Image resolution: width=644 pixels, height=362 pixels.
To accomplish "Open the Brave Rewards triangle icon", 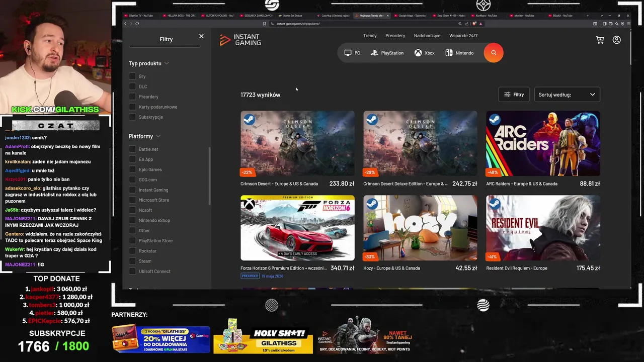I will [x=480, y=24].
